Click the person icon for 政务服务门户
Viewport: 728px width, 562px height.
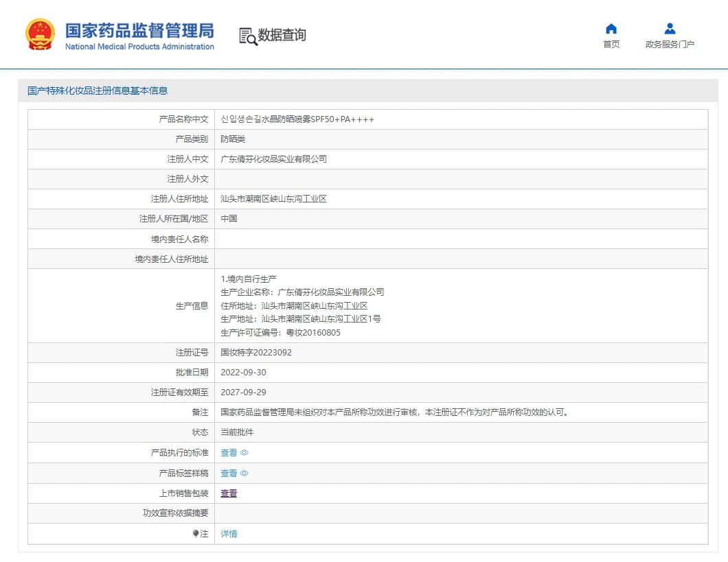(x=670, y=29)
